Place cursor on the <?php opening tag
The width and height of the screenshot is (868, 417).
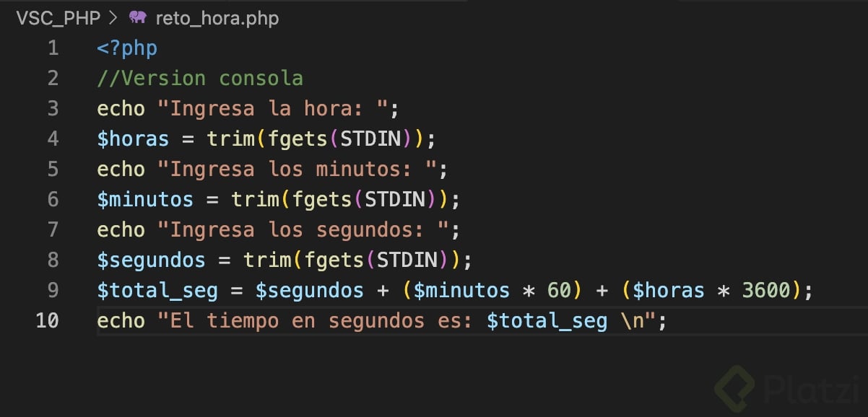127,48
